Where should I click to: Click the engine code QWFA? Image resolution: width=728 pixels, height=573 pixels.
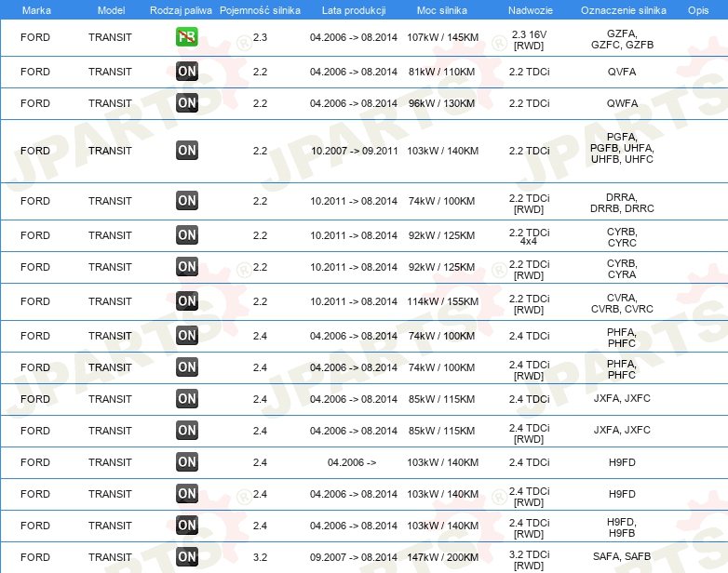622,103
